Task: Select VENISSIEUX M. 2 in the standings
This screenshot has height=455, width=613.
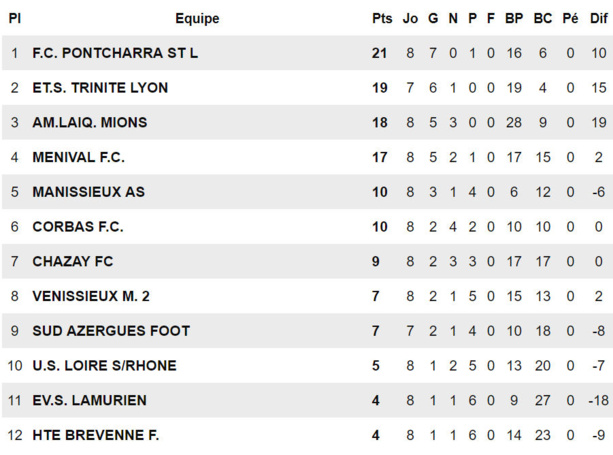Action: (x=91, y=296)
